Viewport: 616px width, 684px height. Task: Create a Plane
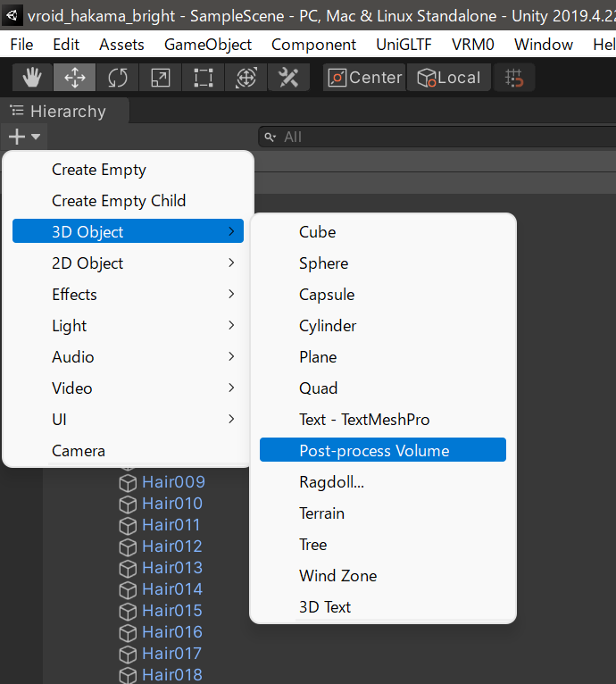(383, 357)
